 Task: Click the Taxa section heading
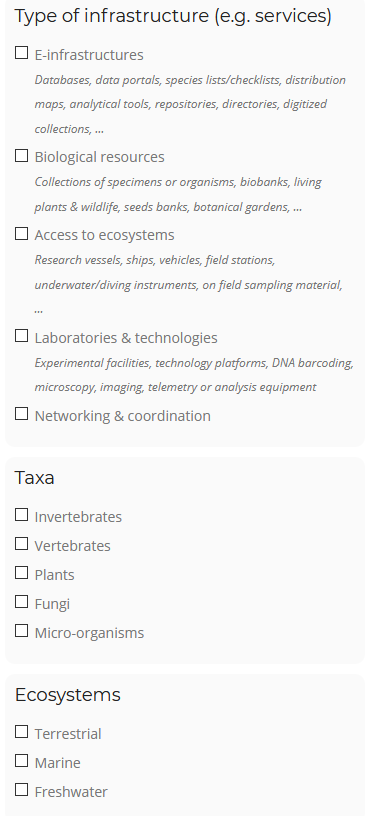click(x=34, y=478)
